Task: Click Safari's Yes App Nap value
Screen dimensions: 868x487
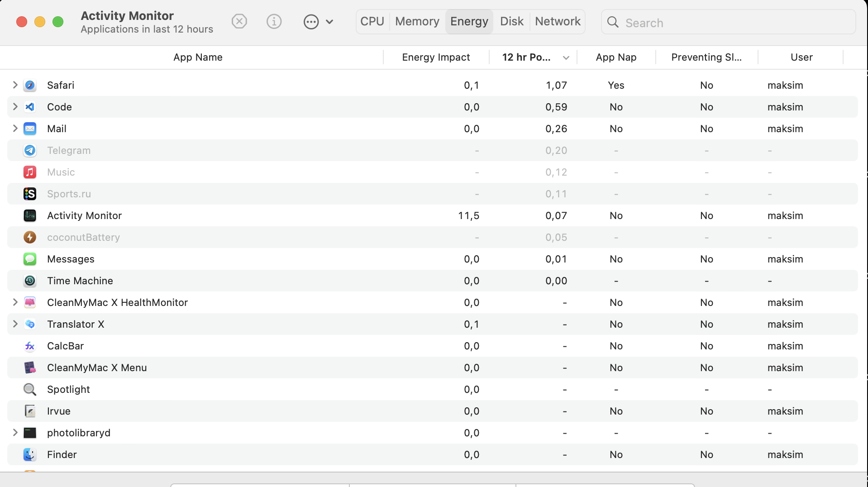Action: click(x=616, y=85)
